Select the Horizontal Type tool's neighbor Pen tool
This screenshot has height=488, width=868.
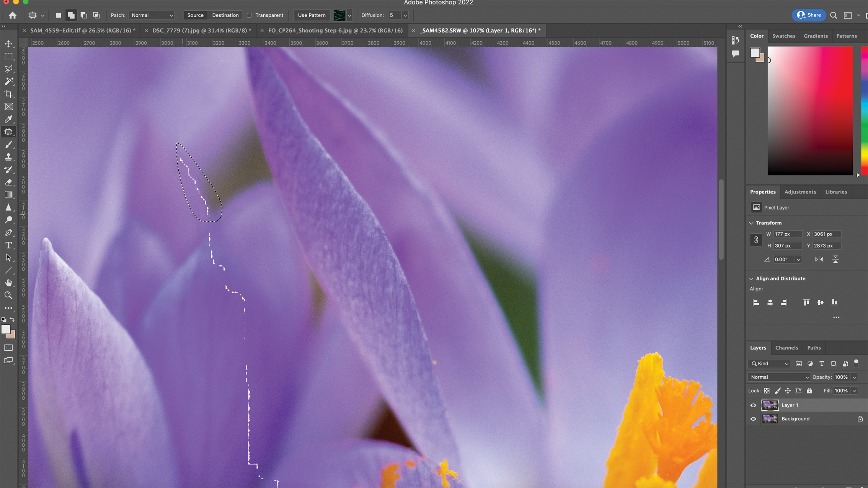tap(8, 233)
